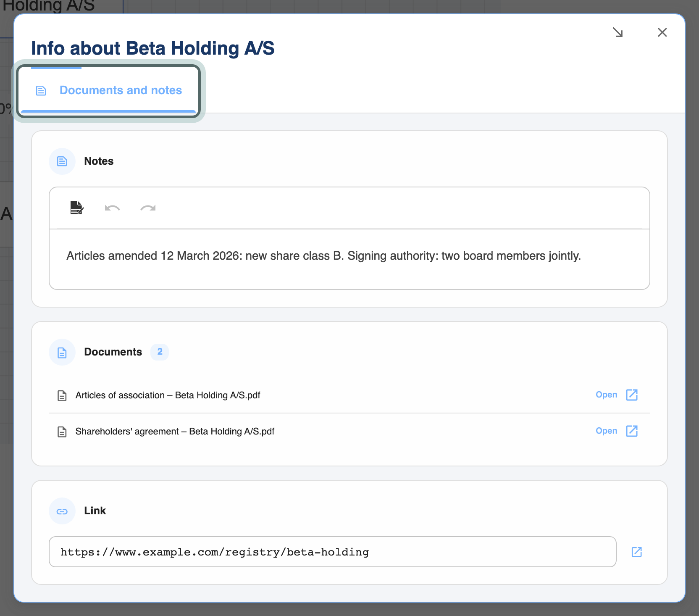The height and width of the screenshot is (616, 699).
Task: Open Shareholders' agreement PDF link
Action: (x=606, y=431)
